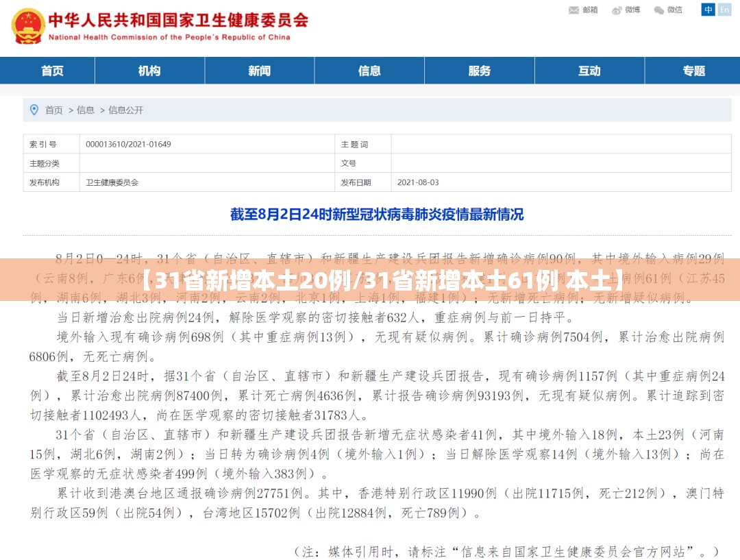This screenshot has width=740, height=560.
Task: Click the national emblem logo
Action: (28, 27)
